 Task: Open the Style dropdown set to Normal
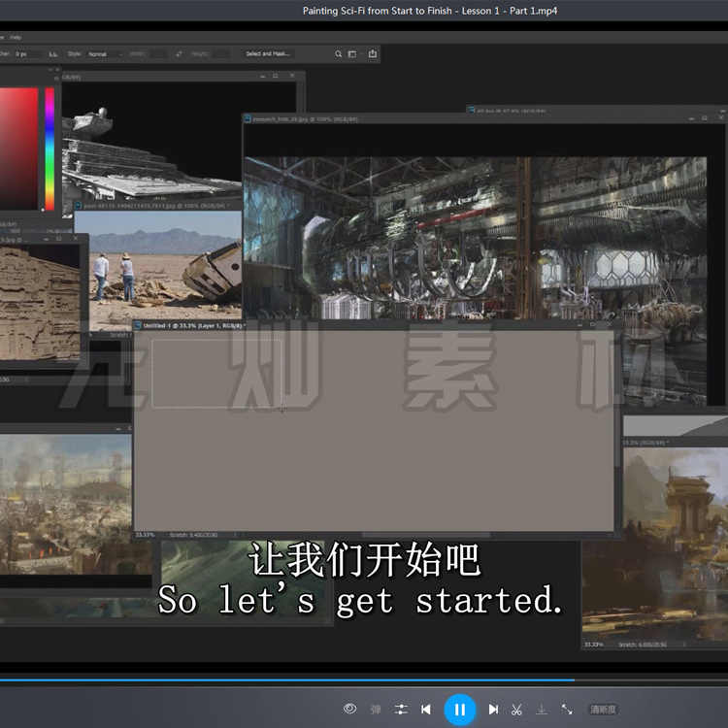pos(105,54)
